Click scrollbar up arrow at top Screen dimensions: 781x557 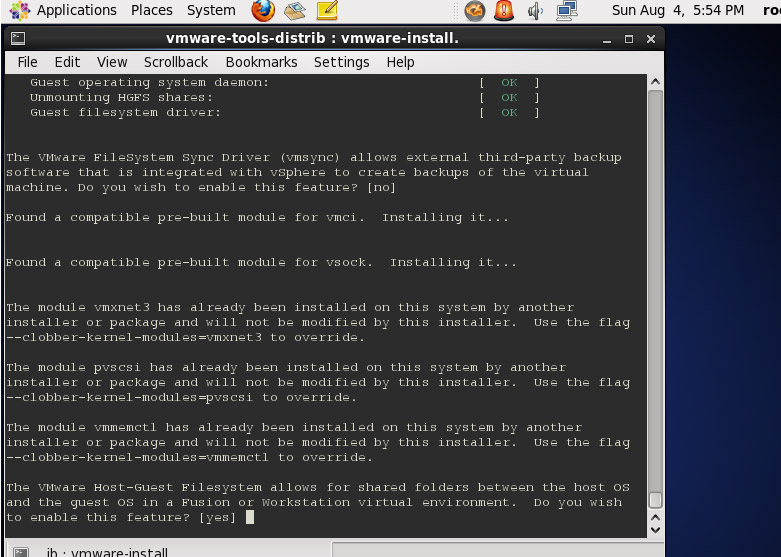(655, 82)
